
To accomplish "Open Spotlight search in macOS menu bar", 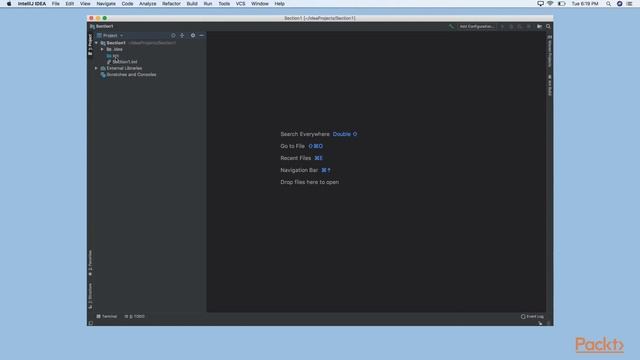I will [608, 4].
